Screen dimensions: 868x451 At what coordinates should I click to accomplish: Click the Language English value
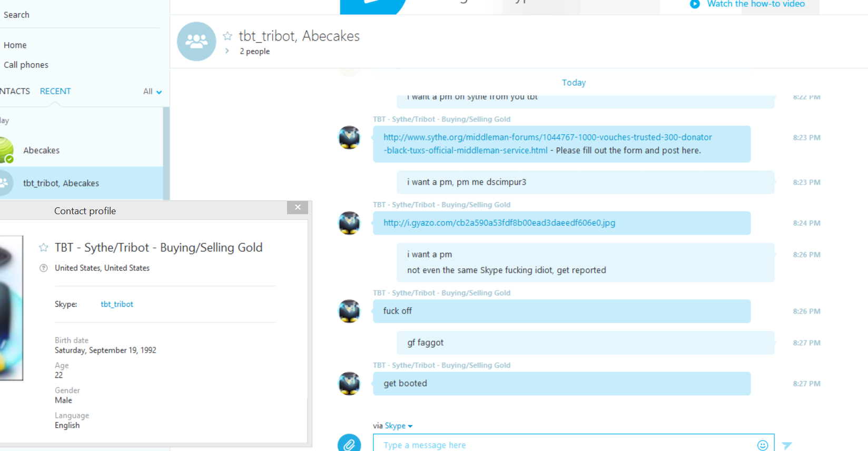pos(67,425)
